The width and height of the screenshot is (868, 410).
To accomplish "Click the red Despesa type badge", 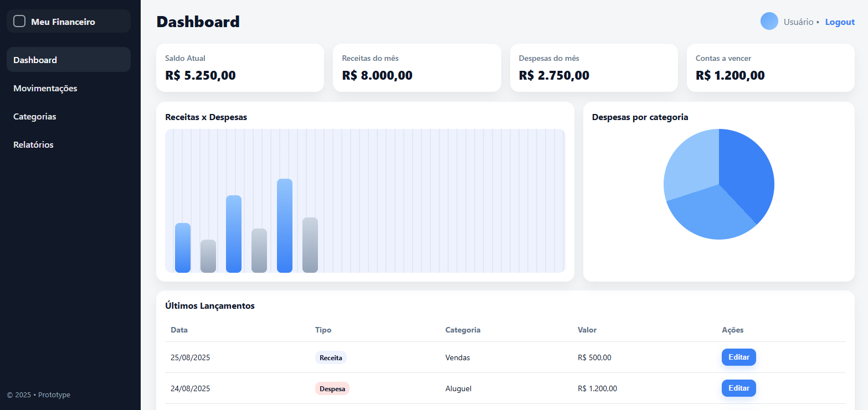I will point(332,389).
